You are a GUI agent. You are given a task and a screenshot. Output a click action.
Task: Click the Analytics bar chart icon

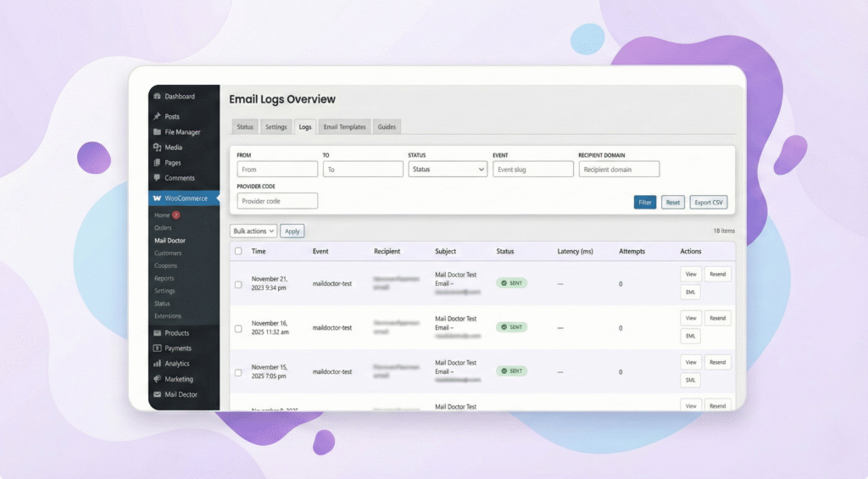157,364
